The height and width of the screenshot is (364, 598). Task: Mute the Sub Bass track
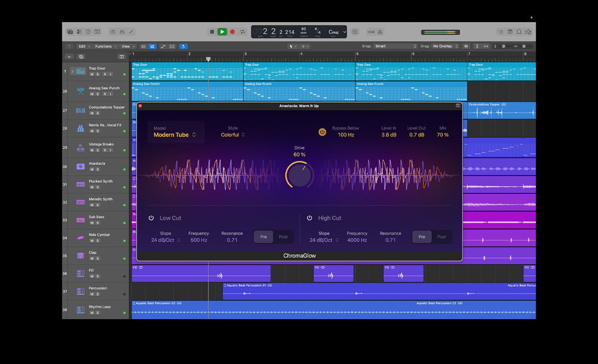coord(91,222)
